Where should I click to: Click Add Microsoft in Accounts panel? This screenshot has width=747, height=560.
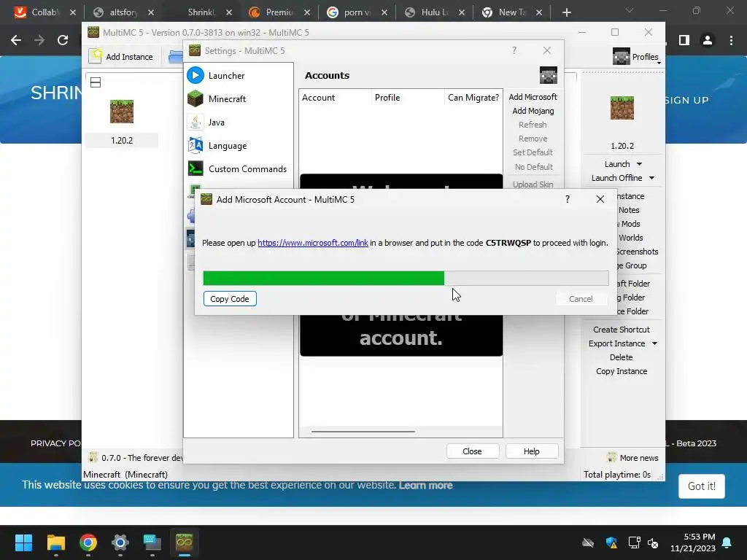point(533,97)
